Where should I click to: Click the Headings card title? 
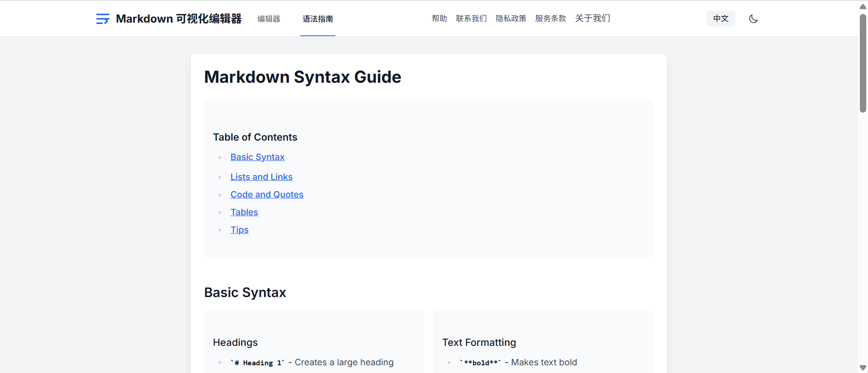(x=235, y=342)
